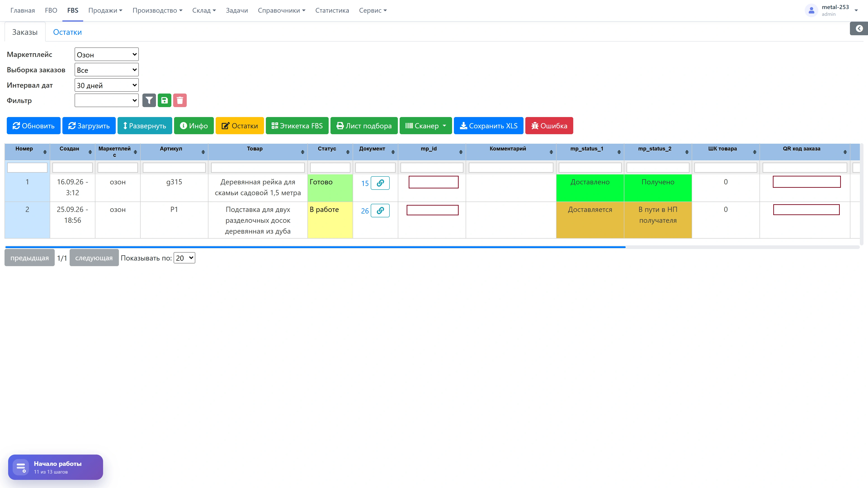Click the Развернуть button

pyautogui.click(x=145, y=126)
